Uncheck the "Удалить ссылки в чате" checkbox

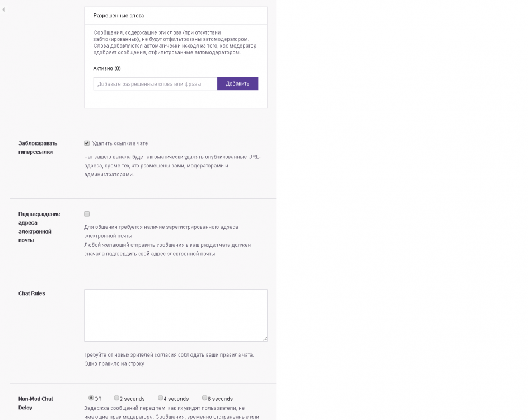pos(87,142)
